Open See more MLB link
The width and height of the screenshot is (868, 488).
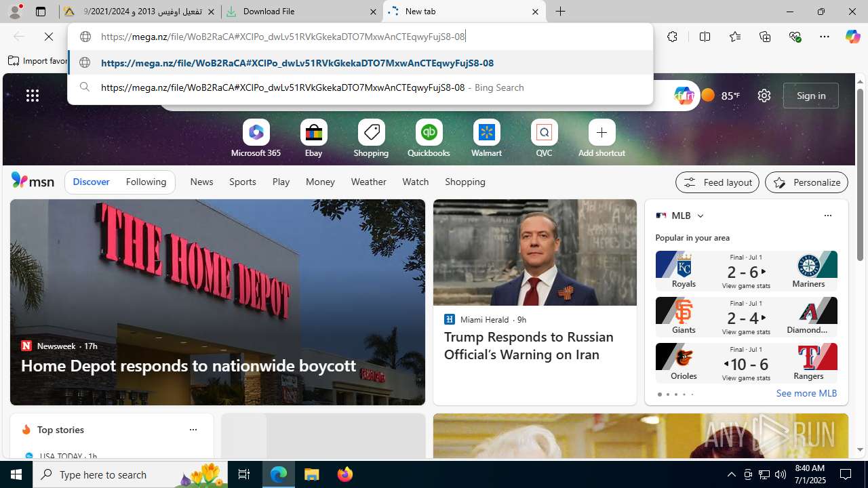(x=806, y=393)
